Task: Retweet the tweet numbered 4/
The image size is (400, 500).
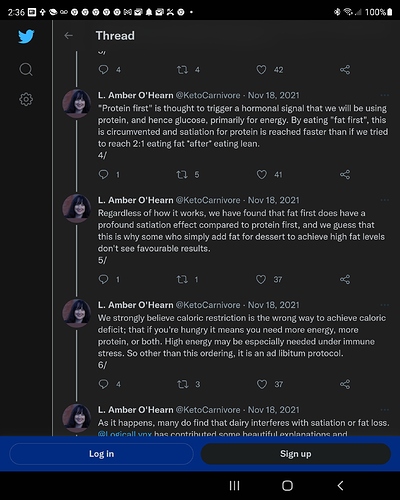Action: coord(182,174)
